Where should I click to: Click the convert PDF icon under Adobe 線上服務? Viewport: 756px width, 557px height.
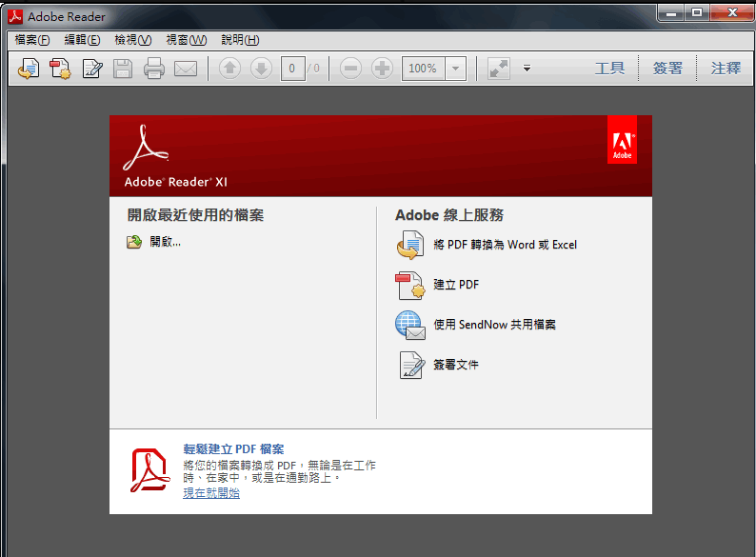click(x=410, y=245)
